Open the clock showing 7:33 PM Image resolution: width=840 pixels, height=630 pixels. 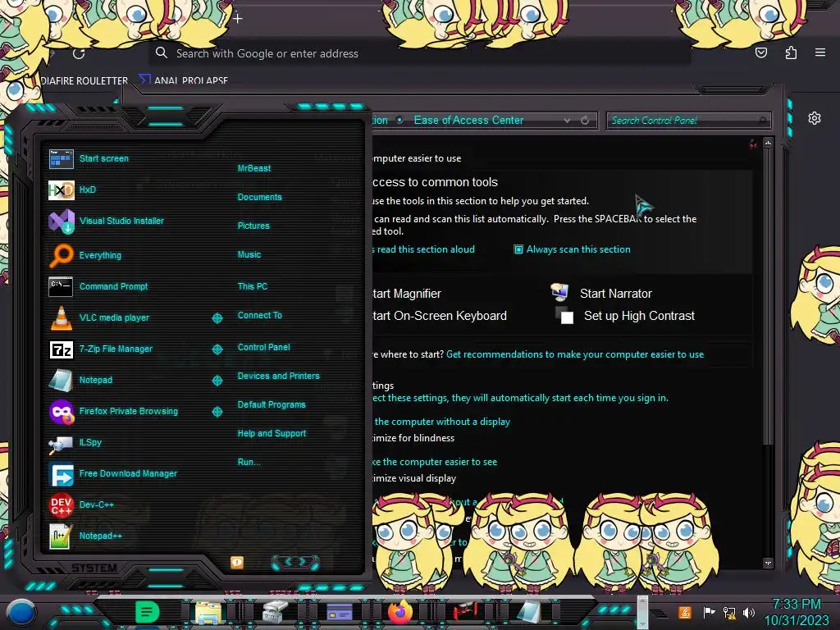(797, 612)
